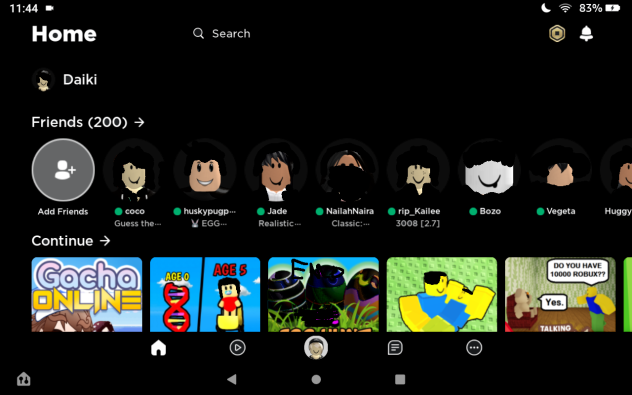This screenshot has width=632, height=395.
Task: Tap the search magnifier icon
Action: 198,33
